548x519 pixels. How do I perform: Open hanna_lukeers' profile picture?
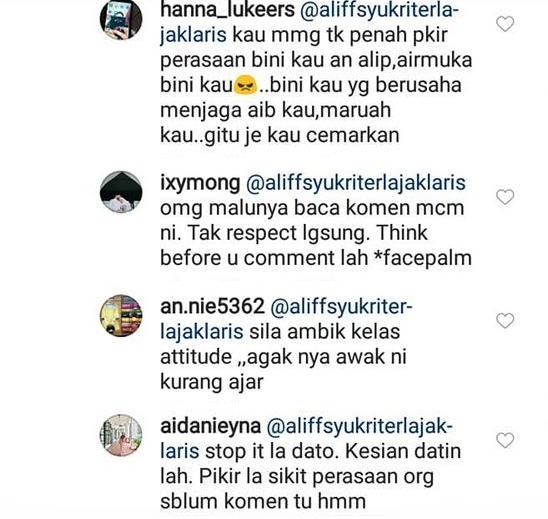point(121,19)
